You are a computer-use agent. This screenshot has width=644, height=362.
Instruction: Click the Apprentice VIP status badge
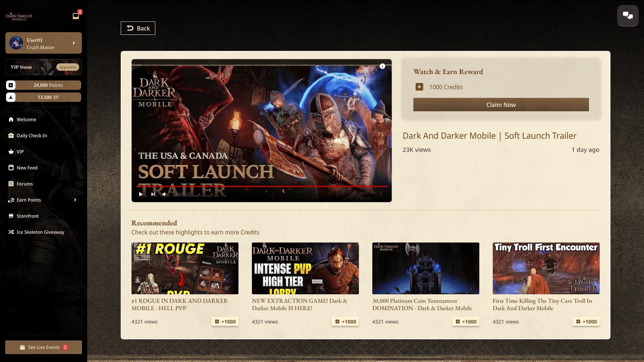tap(68, 67)
